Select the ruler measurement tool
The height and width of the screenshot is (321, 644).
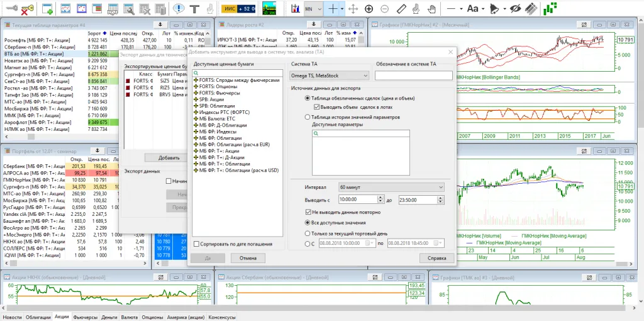click(x=402, y=9)
